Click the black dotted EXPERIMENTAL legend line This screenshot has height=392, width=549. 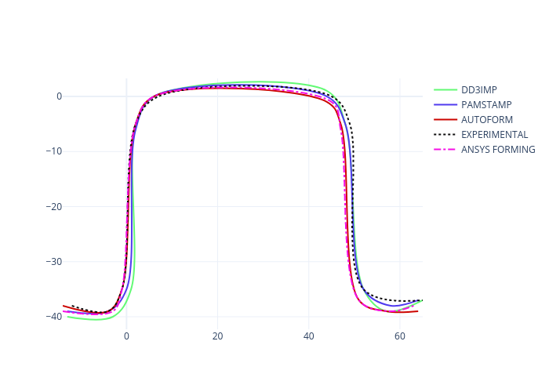click(445, 135)
